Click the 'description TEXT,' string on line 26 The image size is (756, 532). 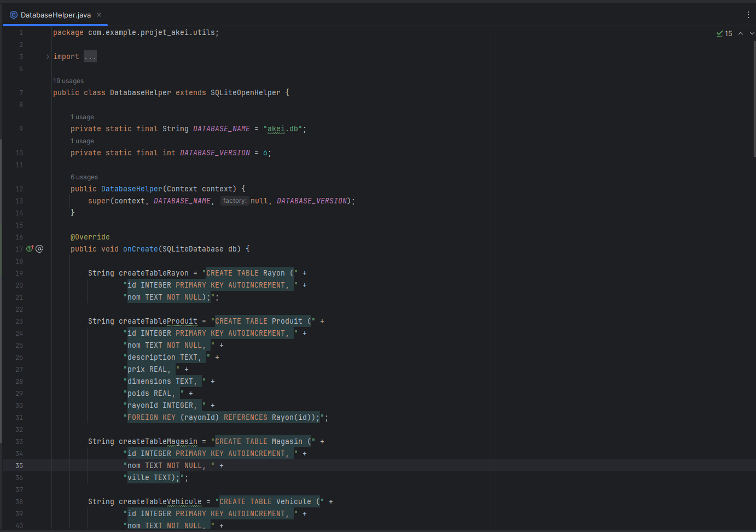coord(167,358)
